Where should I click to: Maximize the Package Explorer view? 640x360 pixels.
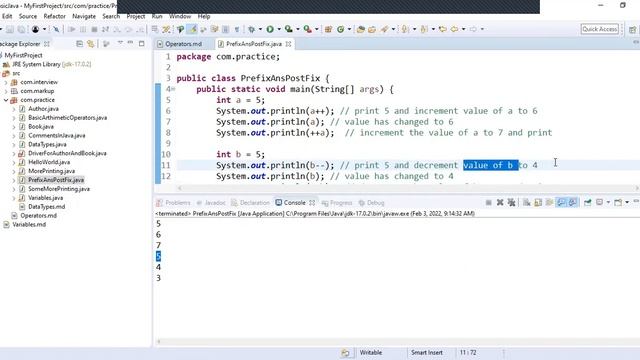click(x=142, y=43)
